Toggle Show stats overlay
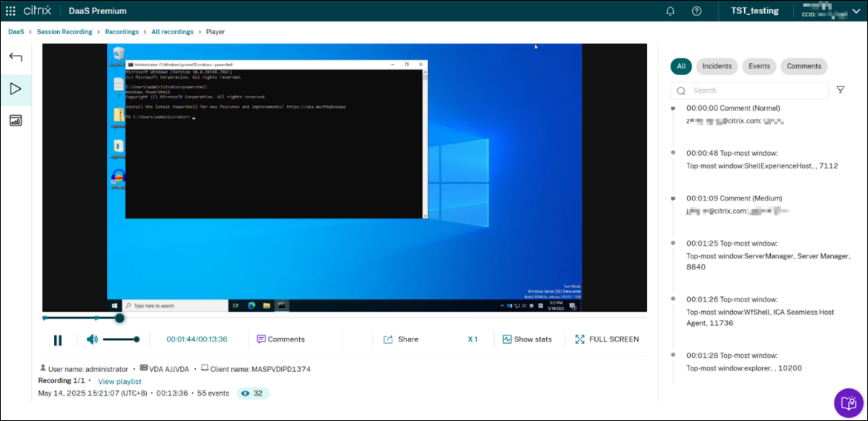 coord(527,339)
